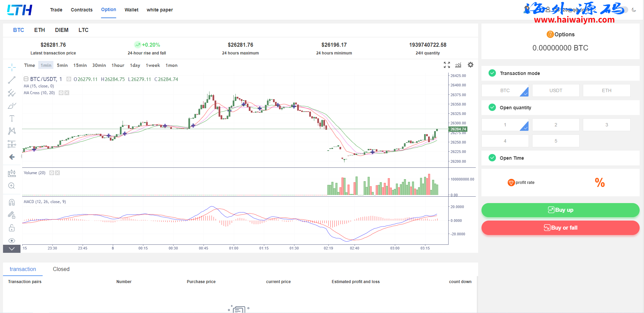Screen dimensions: 644x313
Task: Click the green Buy up button
Action: coord(560,210)
